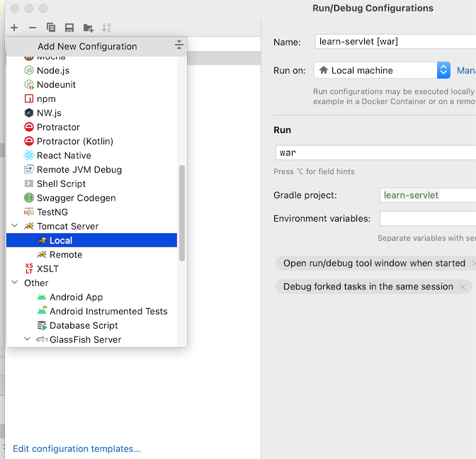476x459 pixels.
Task: Click inside the Name text field
Action: (x=394, y=42)
